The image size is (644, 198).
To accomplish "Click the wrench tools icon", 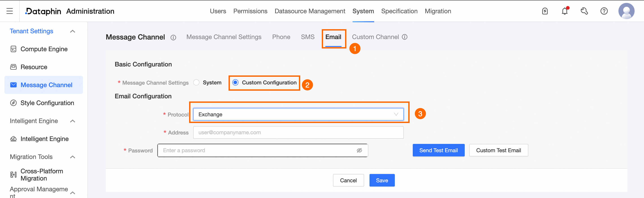I will 584,11.
